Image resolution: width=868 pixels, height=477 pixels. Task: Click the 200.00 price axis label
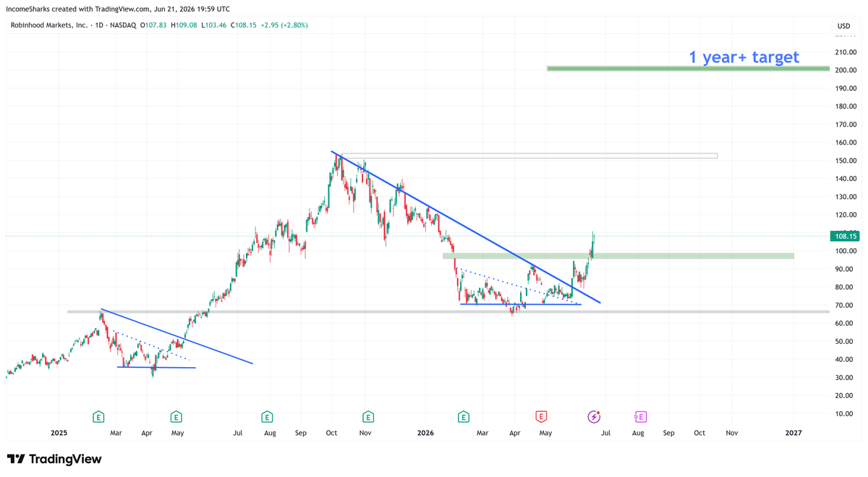point(846,70)
